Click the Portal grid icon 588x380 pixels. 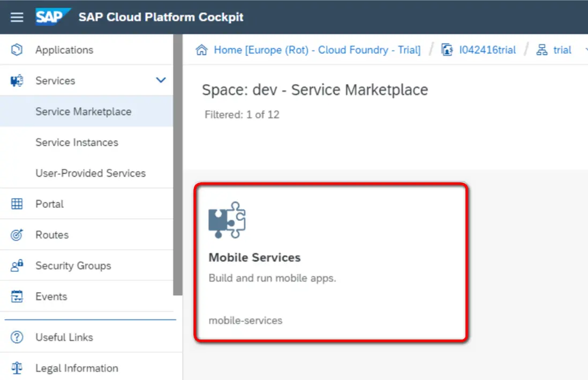point(17,204)
